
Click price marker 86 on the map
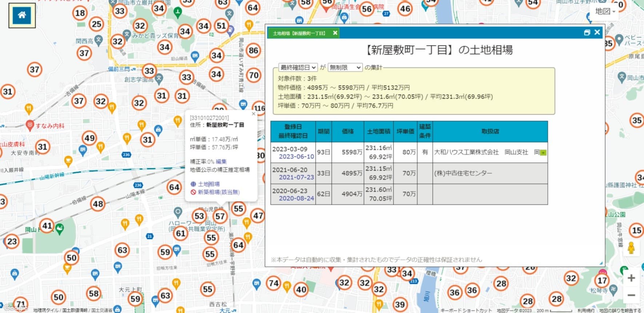(253, 51)
